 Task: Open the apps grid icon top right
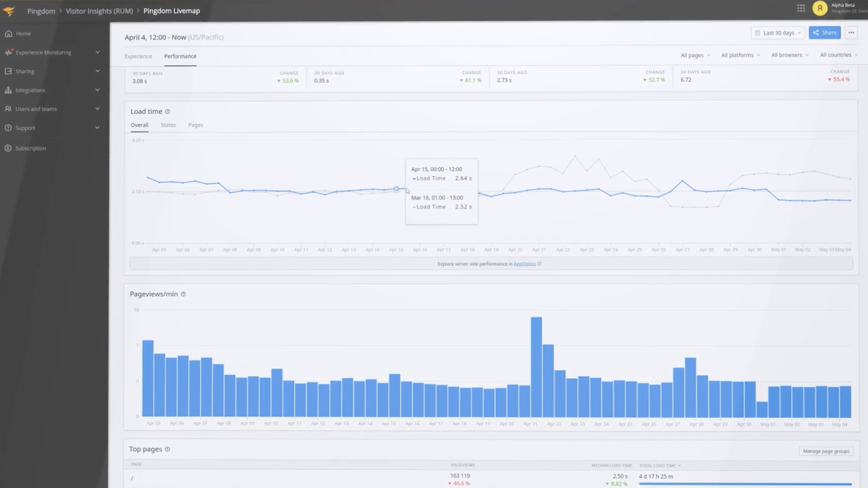pos(801,8)
